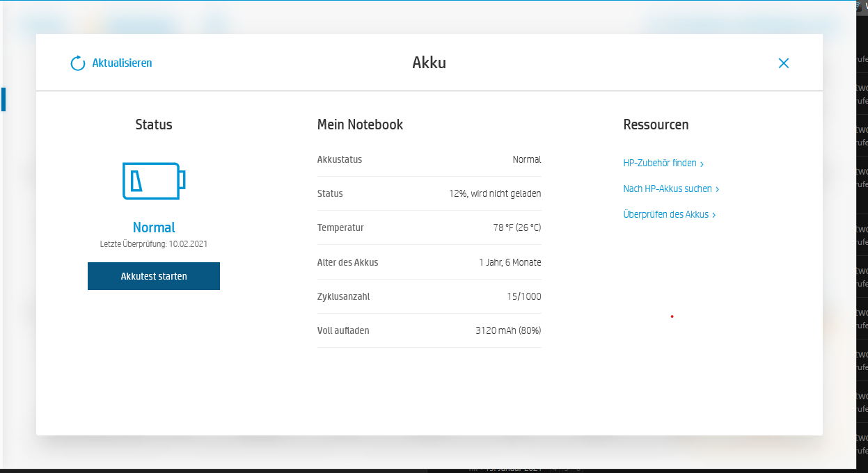Click the chevron next to Überprüfen des Akkus

pos(715,214)
